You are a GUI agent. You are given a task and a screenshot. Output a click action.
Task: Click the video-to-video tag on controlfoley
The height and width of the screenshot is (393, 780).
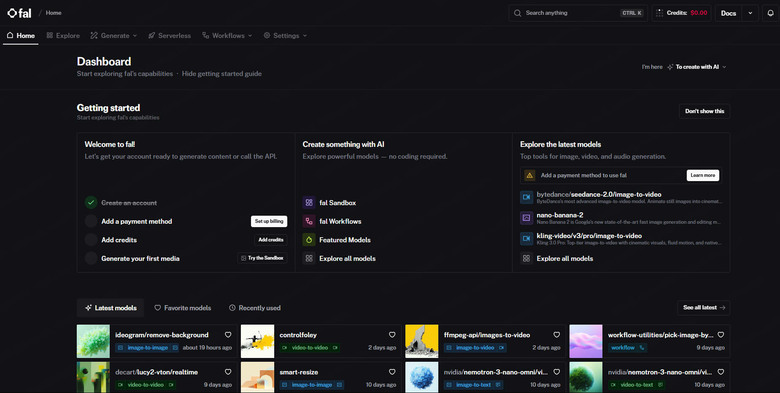309,348
